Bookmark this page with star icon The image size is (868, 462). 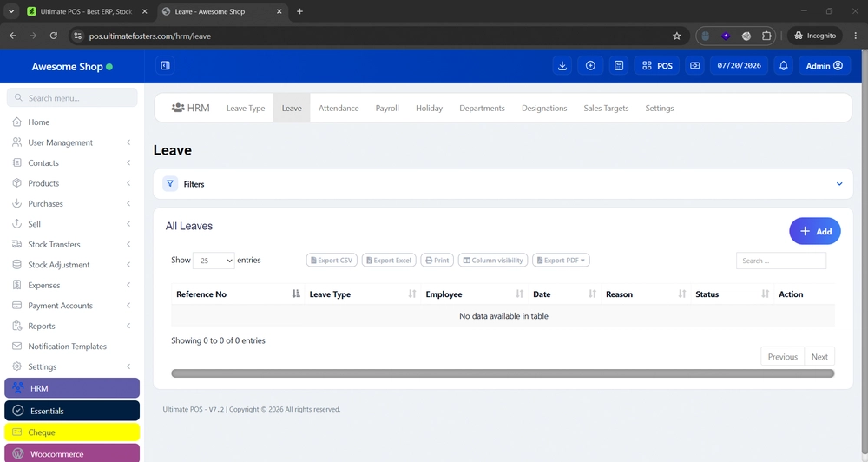(676, 36)
